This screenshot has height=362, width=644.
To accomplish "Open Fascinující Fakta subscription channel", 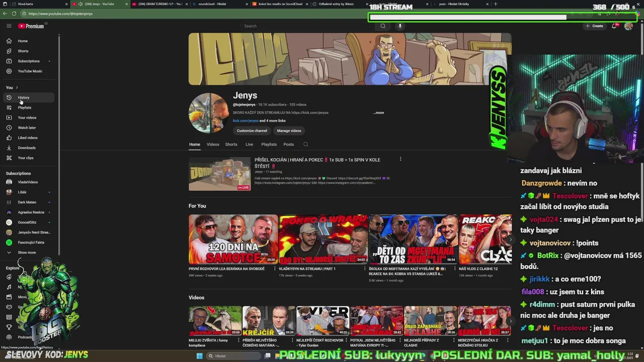I will click(x=30, y=242).
